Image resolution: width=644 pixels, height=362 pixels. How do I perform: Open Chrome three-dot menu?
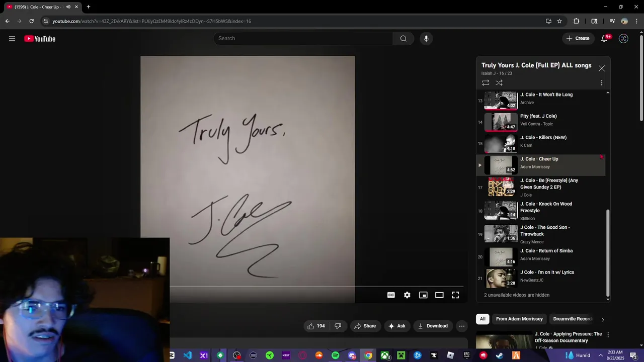[636, 21]
